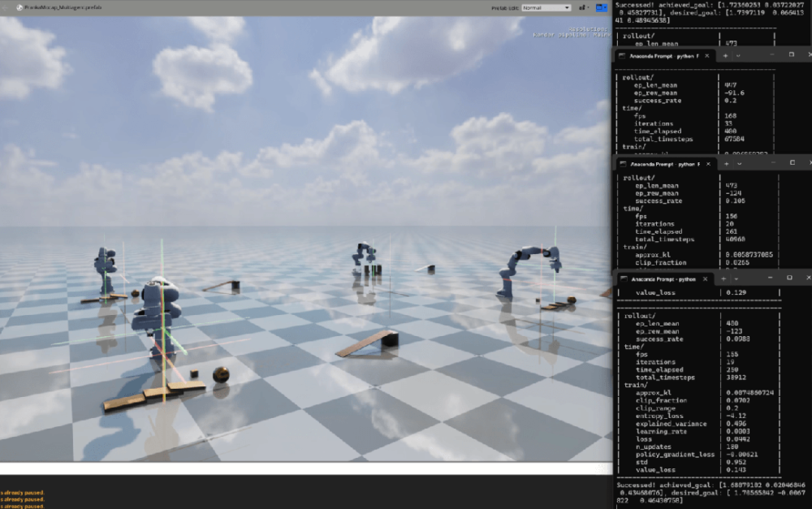The height and width of the screenshot is (509, 812).
Task: Close the Anaconda Prompt tab above value_loss 0.129
Action: [705, 279]
